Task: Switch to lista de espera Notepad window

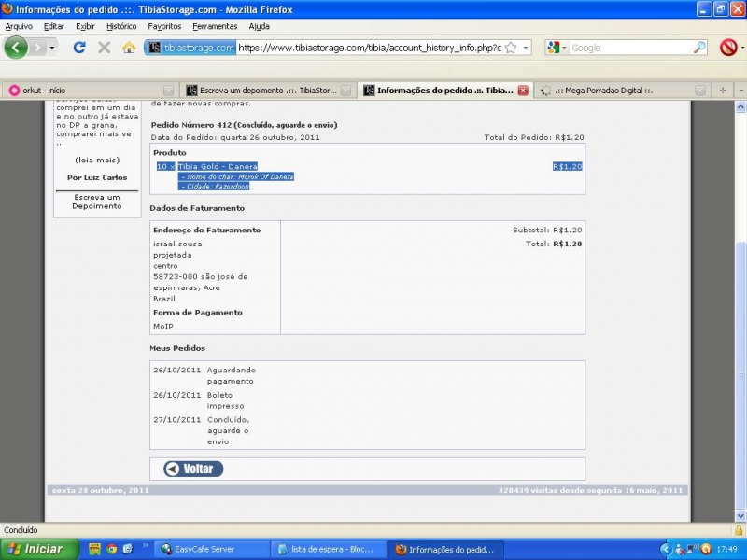Action: [x=329, y=549]
